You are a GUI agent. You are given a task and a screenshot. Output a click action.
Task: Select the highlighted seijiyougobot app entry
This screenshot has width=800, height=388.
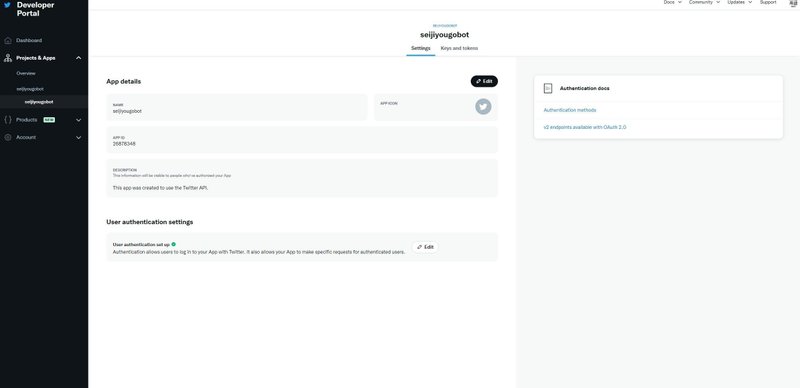coord(39,102)
